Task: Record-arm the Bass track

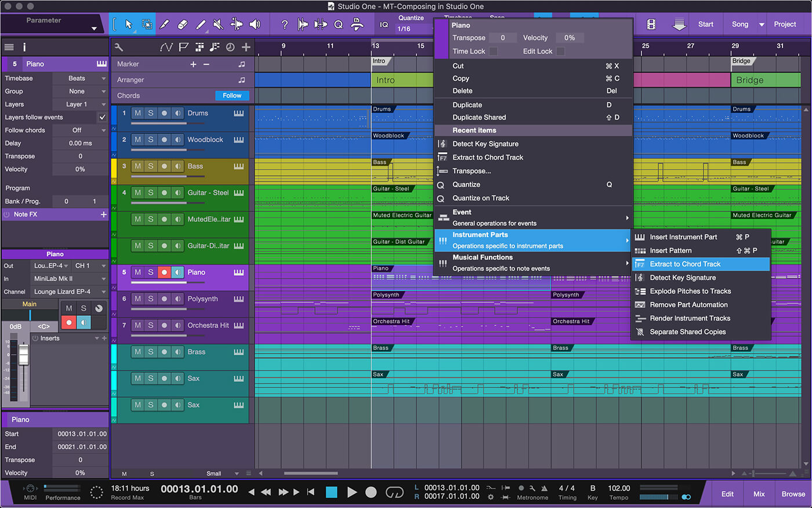Action: click(x=164, y=166)
